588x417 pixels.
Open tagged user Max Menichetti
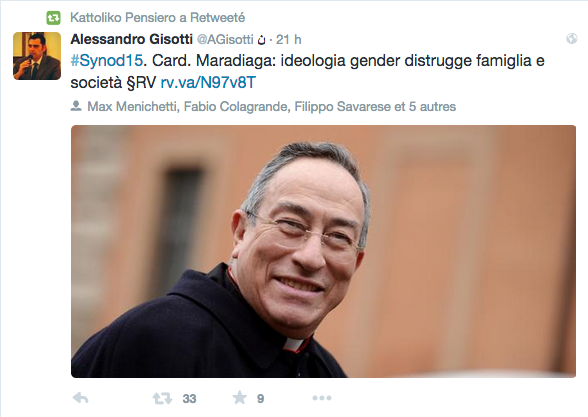(132, 106)
